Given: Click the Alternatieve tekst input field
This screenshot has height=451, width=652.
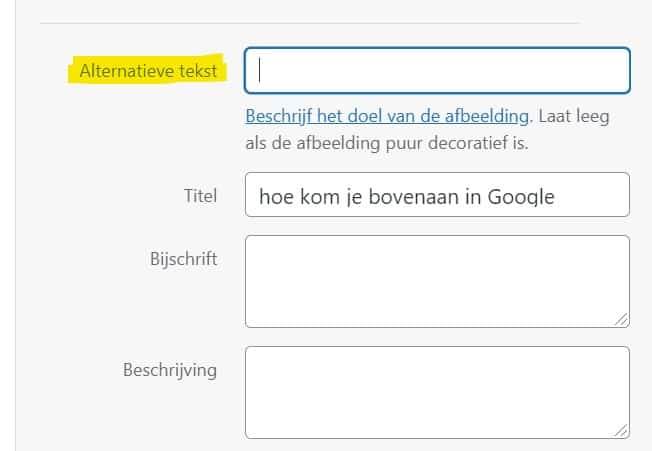Looking at the screenshot, I should (437, 70).
